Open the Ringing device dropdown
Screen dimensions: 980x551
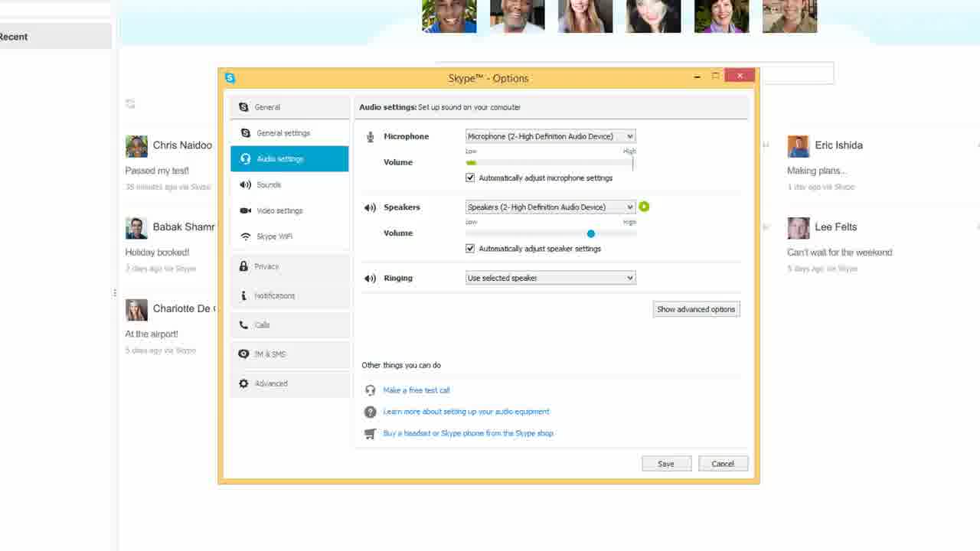(550, 279)
